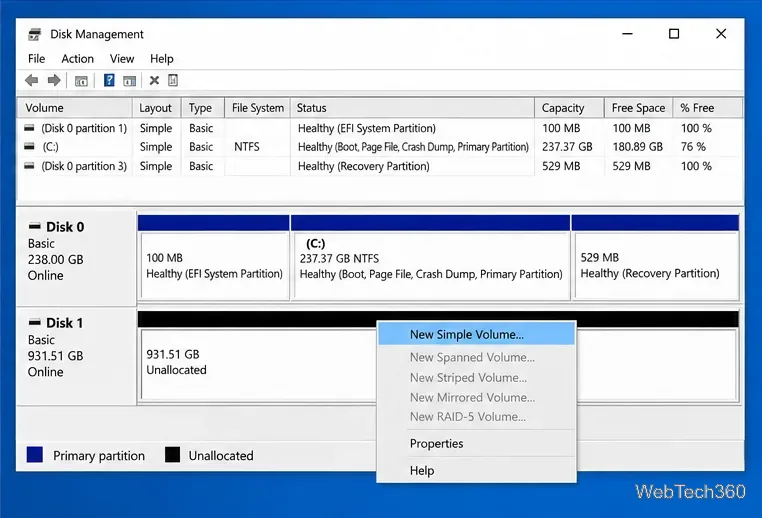Viewport: 762px width, 518px height.
Task: Click the Back arrow toolbar icon
Action: (x=32, y=80)
